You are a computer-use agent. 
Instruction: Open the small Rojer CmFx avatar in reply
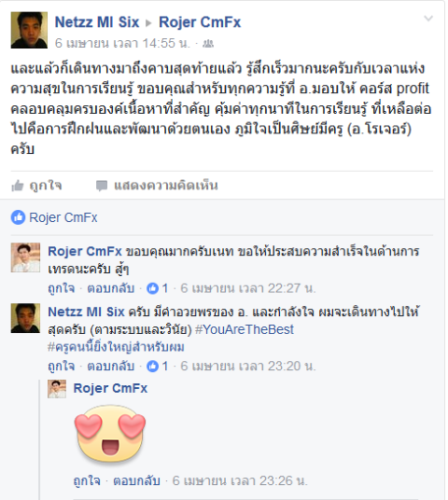57,389
